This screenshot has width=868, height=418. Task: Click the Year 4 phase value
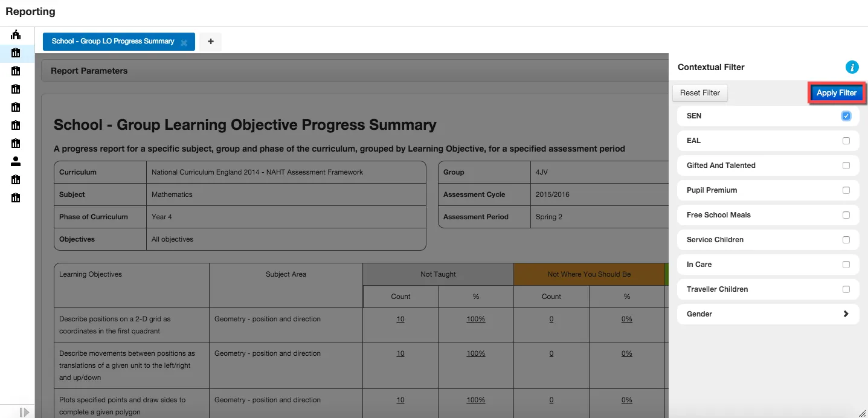coord(162,217)
